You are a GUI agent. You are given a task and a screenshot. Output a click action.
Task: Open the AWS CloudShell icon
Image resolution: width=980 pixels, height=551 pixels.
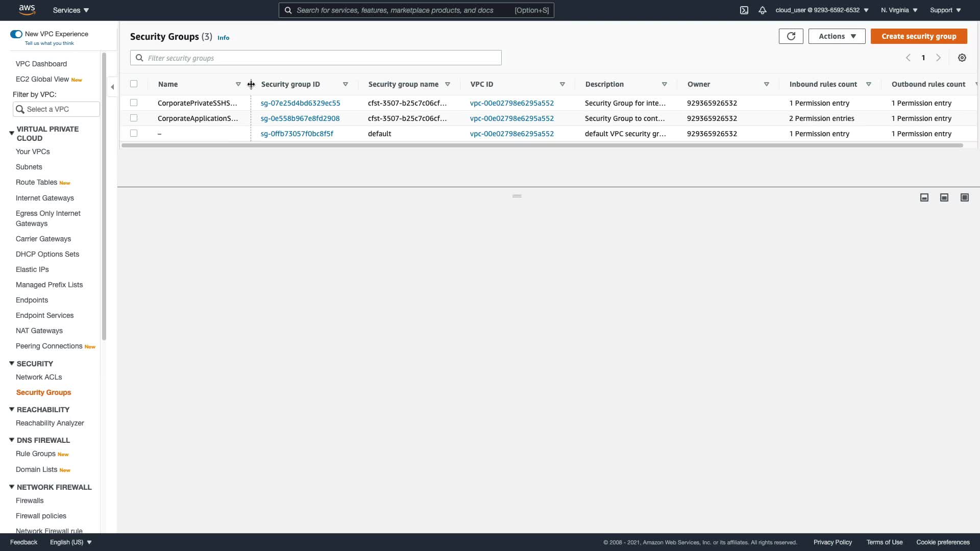tap(744, 10)
